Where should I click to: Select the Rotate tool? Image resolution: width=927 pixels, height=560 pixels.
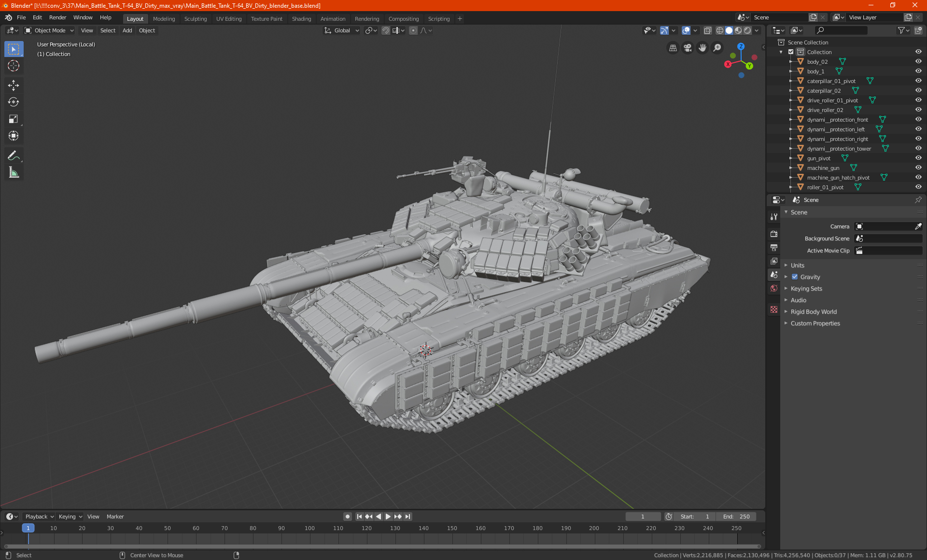[14, 102]
